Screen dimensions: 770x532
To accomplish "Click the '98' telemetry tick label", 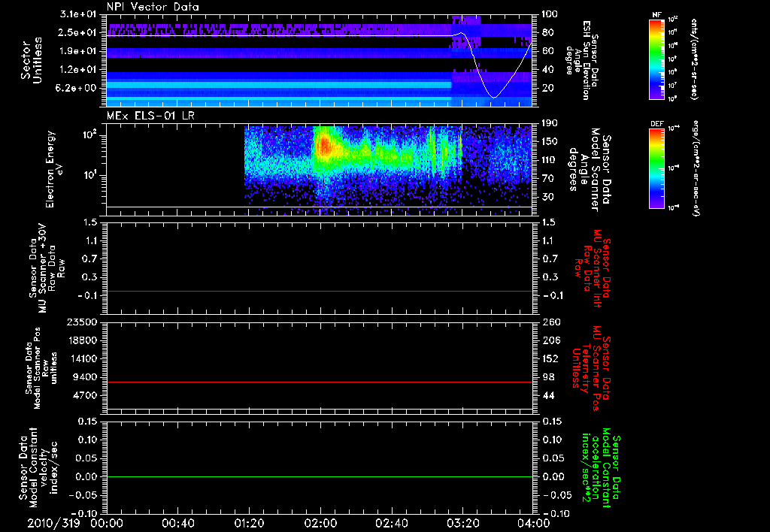I will click(547, 377).
